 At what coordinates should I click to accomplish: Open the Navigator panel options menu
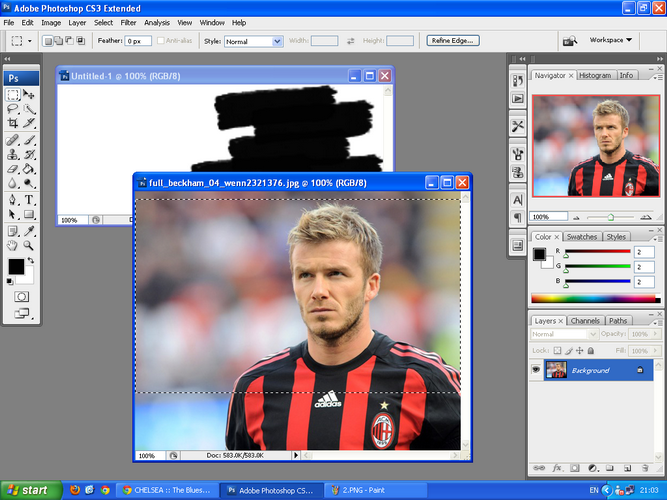pos(658,77)
